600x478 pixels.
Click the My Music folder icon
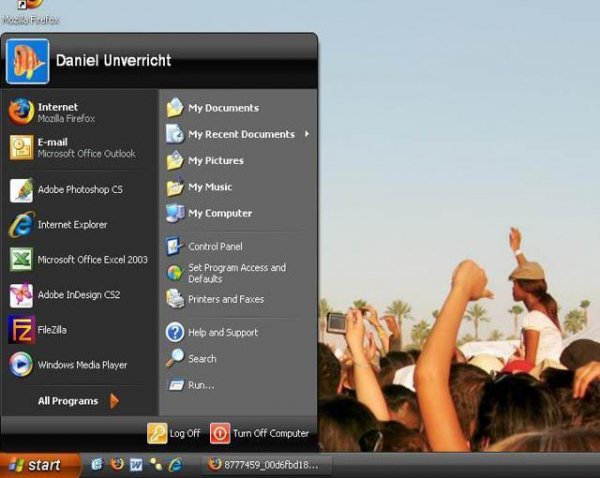(175, 187)
